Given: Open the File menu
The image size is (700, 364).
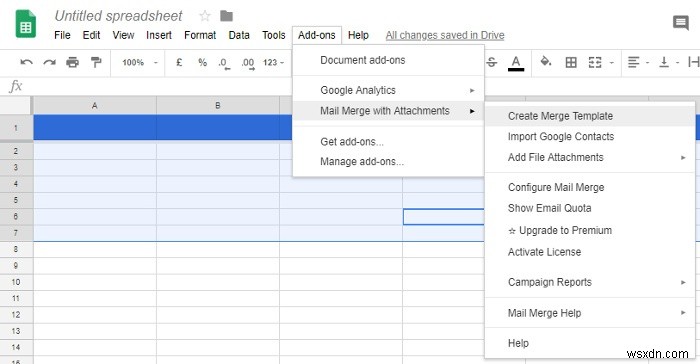Looking at the screenshot, I should pos(62,35).
